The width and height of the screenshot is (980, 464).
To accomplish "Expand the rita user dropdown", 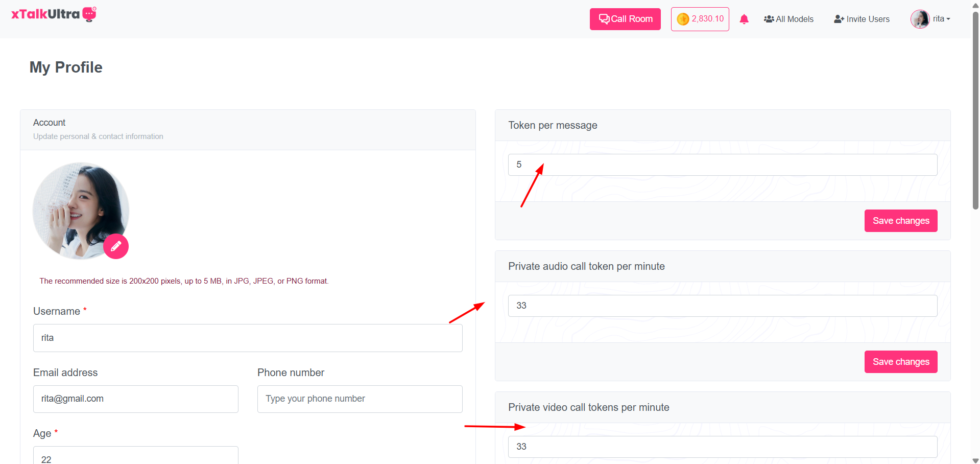I will 942,19.
